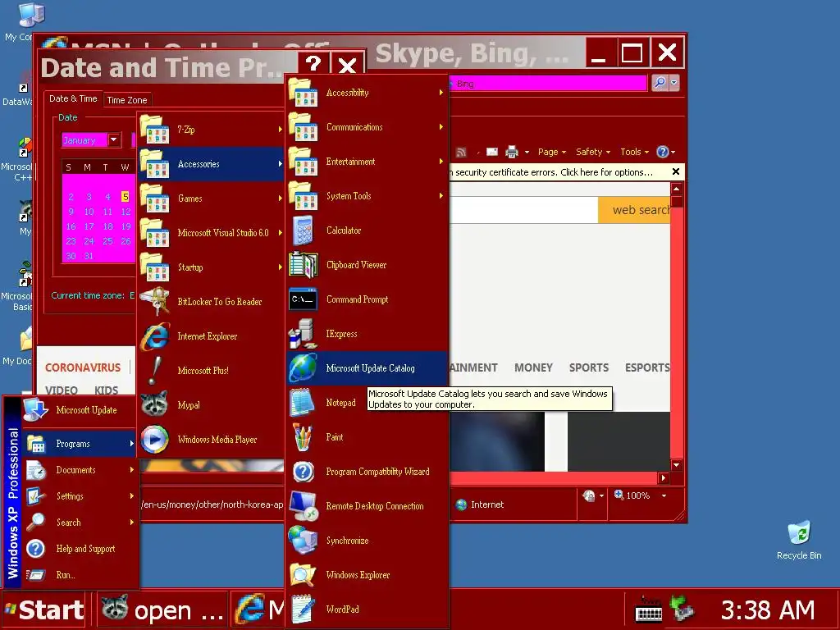840x630 pixels.
Task: Expand the Games program folder
Action: (211, 199)
